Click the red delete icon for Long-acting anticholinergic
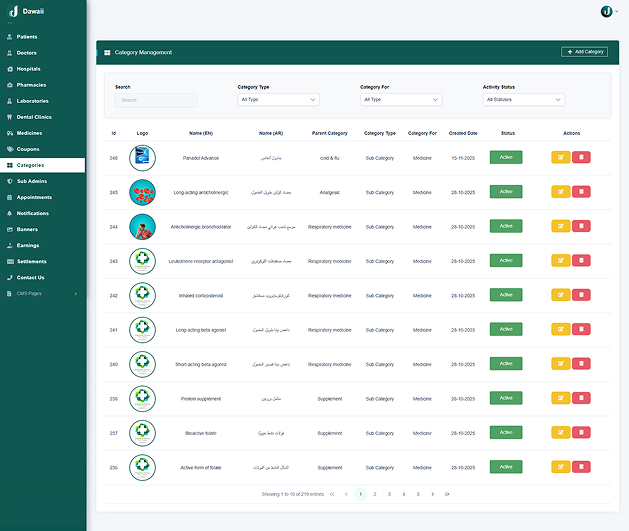This screenshot has height=531, width=629. [581, 192]
